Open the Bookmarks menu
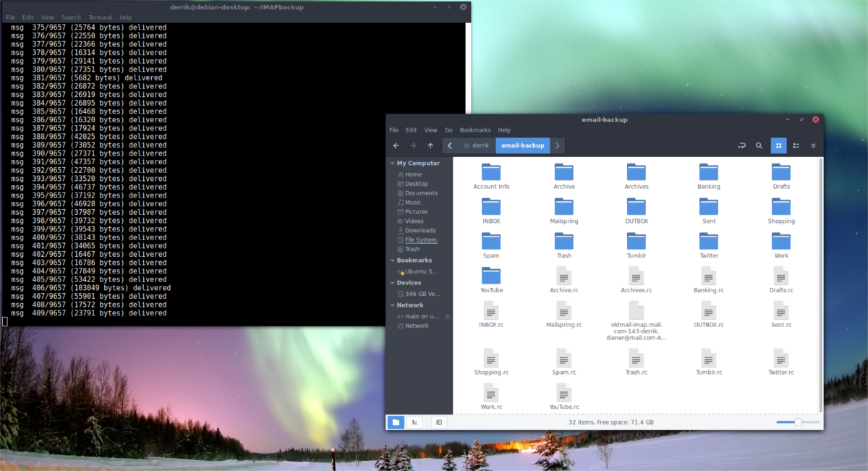The width and height of the screenshot is (868, 471). (475, 130)
